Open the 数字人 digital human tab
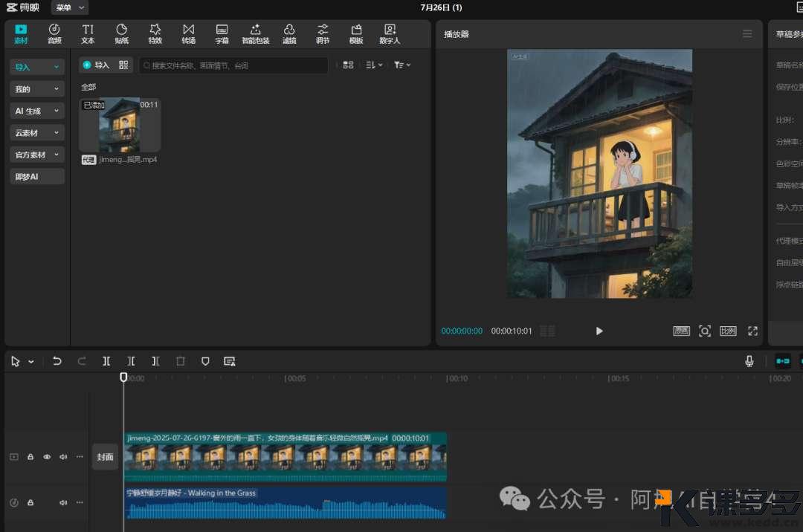This screenshot has width=803, height=532. click(x=390, y=33)
